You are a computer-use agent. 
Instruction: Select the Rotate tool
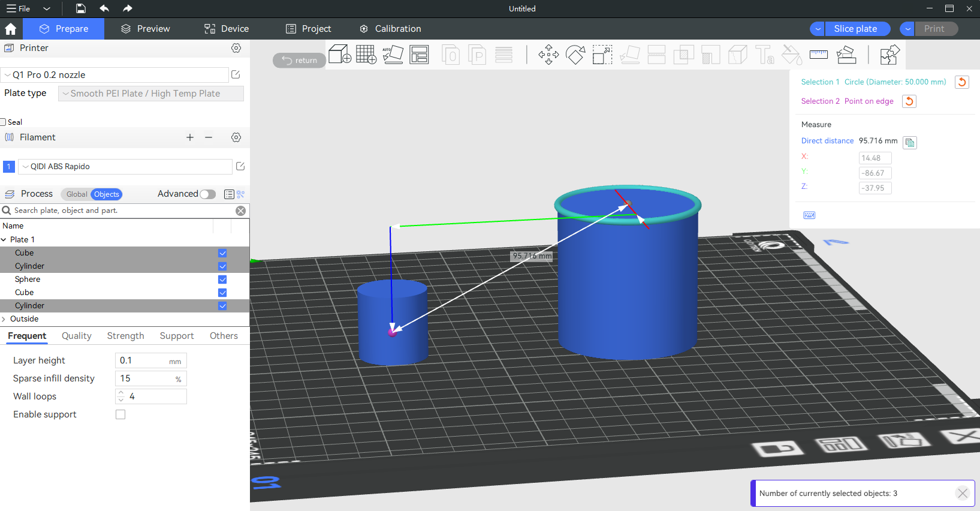575,55
